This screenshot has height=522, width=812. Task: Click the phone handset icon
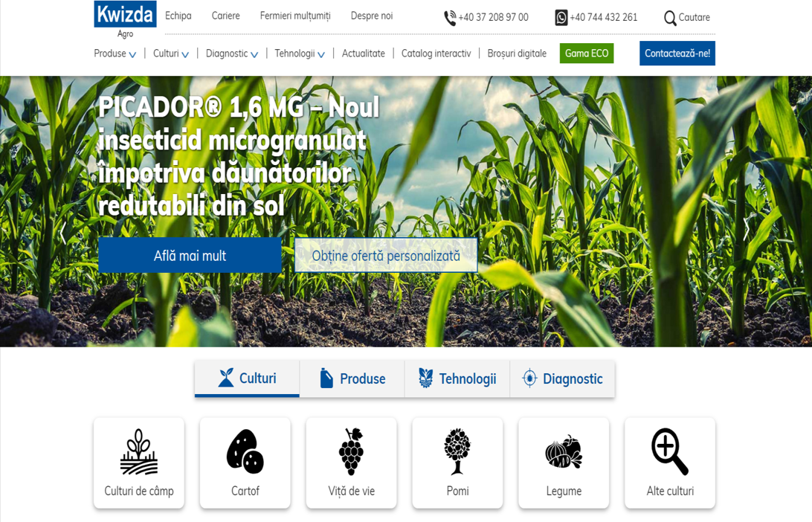pyautogui.click(x=450, y=18)
